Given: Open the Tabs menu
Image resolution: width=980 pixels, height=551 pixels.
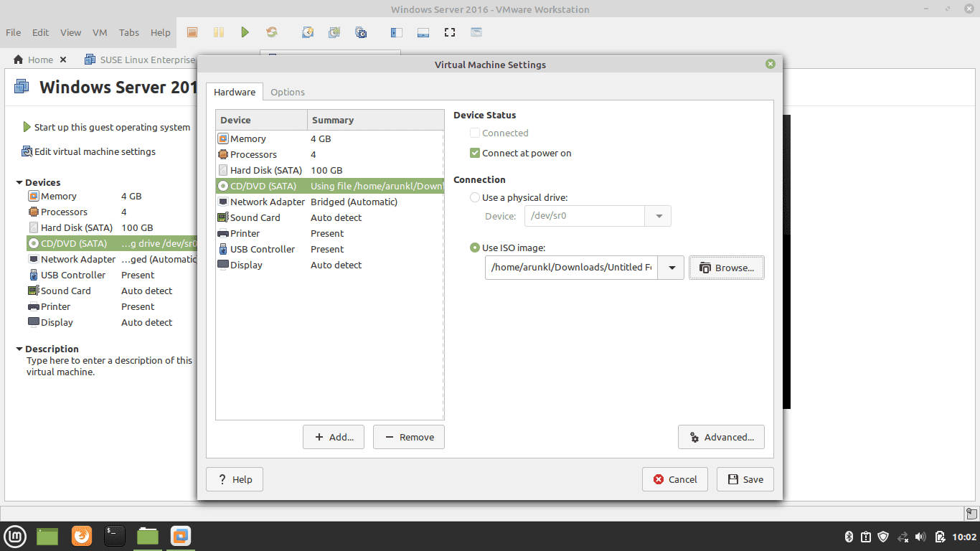Looking at the screenshot, I should click(129, 32).
